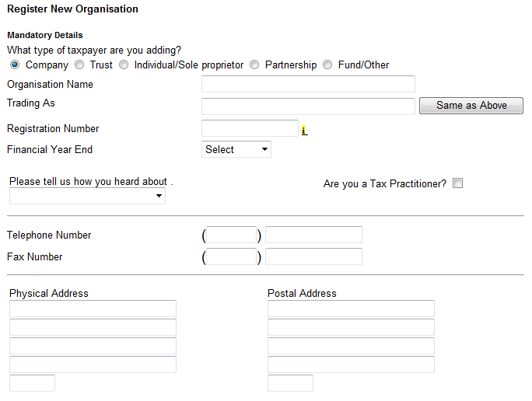
Task: Choose Individual/Sole proprietor option
Action: pos(124,65)
